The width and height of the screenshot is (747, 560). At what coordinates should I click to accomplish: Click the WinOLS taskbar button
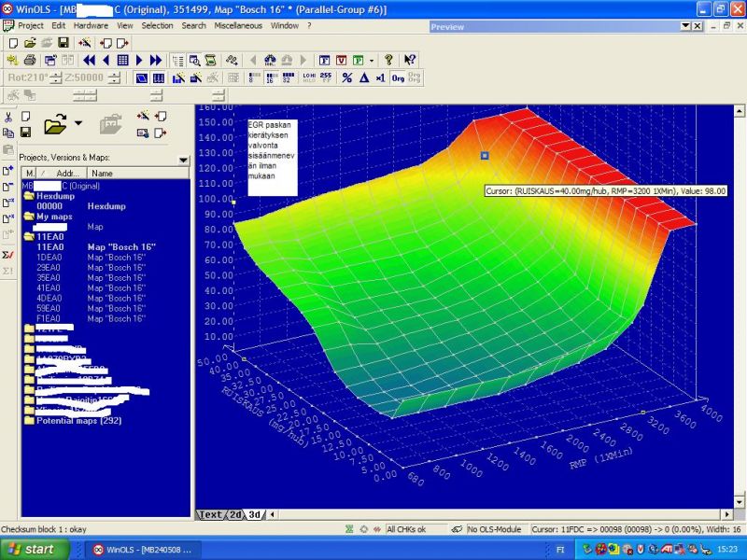coord(144,550)
